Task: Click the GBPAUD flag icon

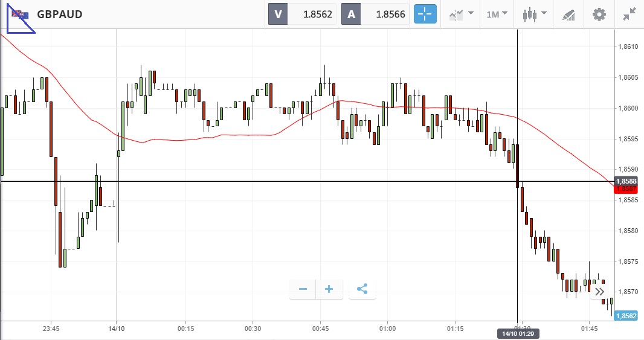Action: [x=20, y=14]
